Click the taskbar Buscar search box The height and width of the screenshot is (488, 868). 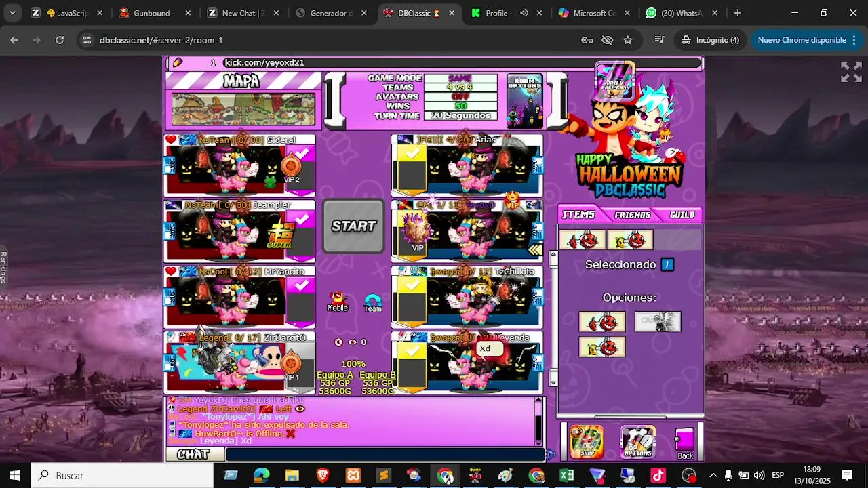(x=121, y=475)
